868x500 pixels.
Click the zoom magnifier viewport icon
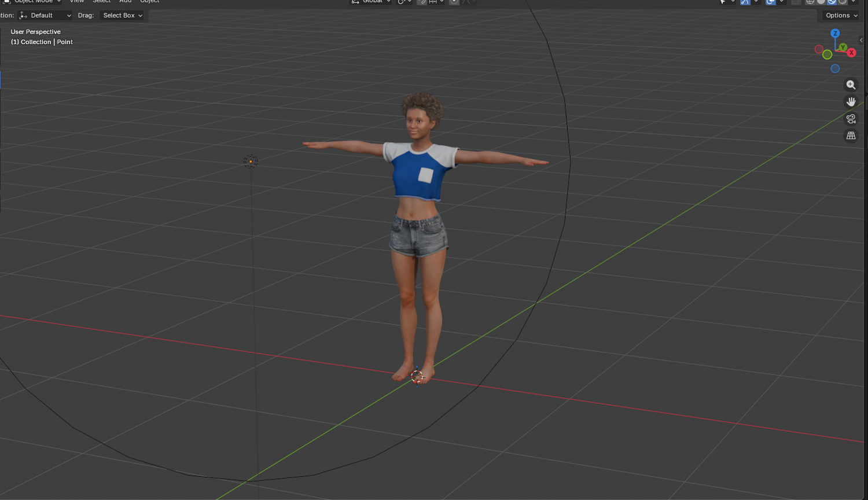[851, 85]
